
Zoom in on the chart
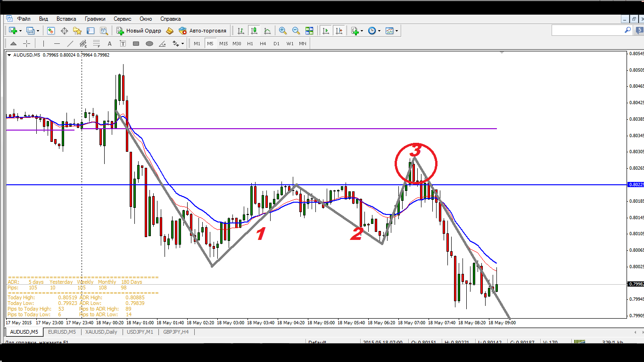283,31
